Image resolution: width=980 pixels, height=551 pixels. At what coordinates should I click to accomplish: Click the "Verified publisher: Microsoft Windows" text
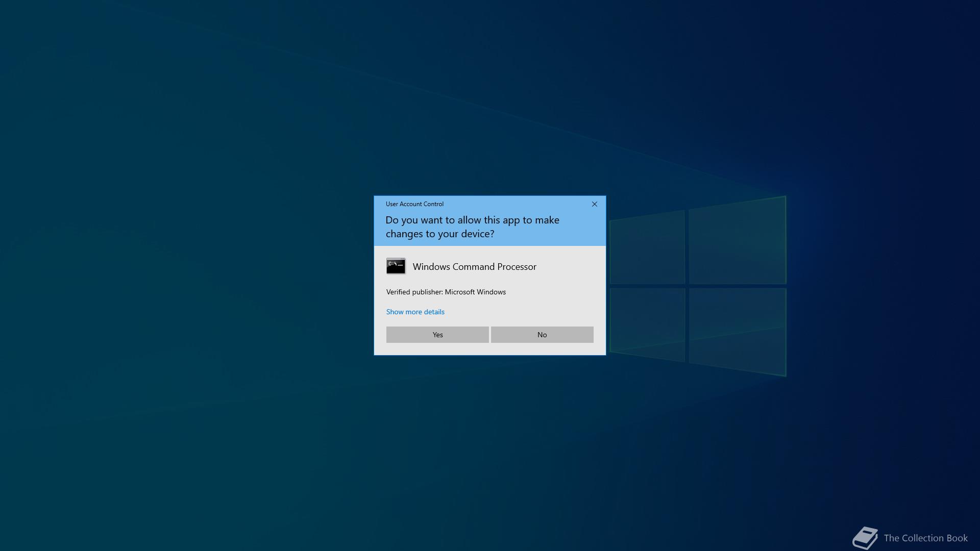(446, 292)
